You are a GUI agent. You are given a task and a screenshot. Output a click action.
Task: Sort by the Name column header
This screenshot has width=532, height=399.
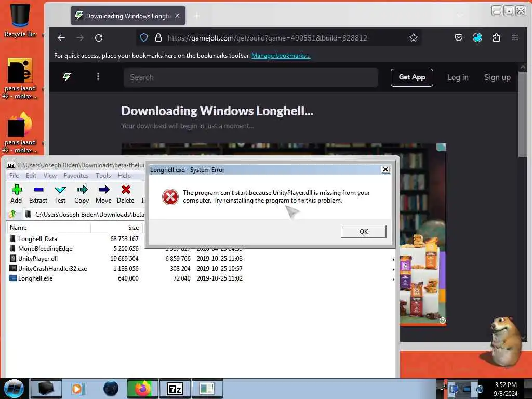click(48, 228)
